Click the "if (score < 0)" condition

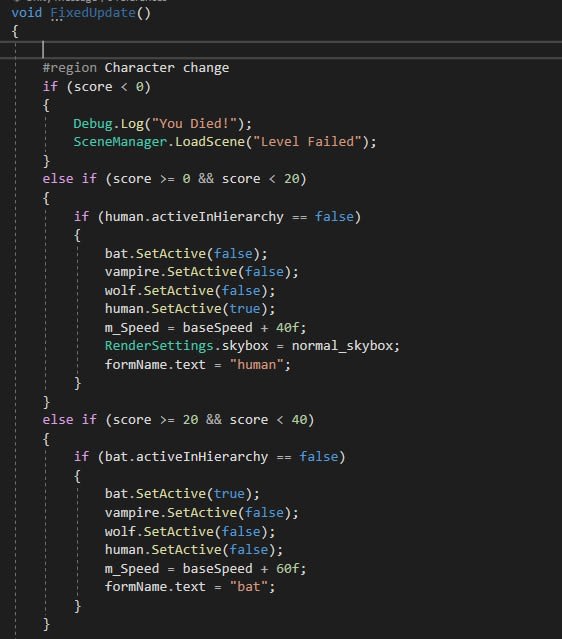97,86
